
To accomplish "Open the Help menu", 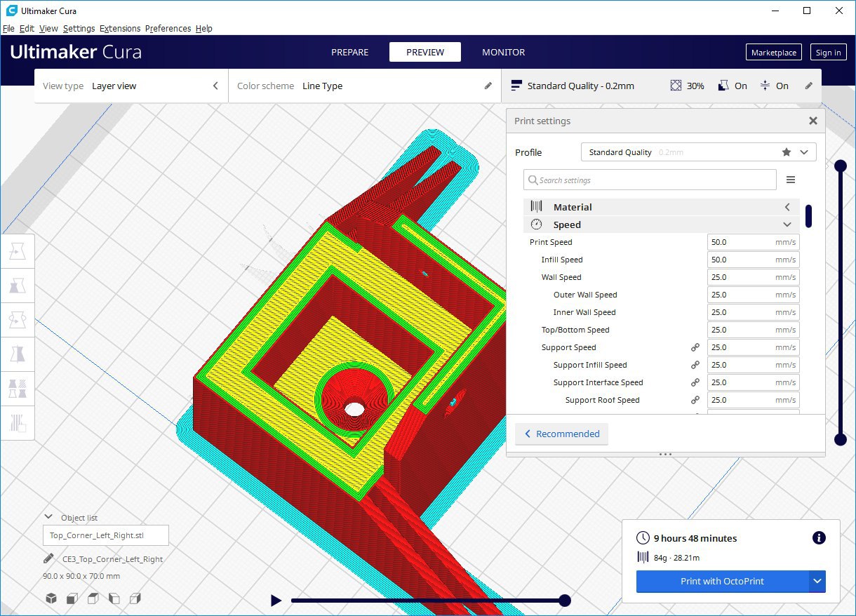I will (x=203, y=29).
